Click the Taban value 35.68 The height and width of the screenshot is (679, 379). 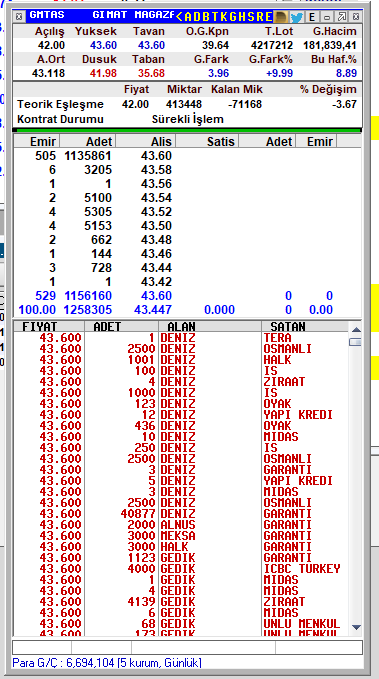(x=151, y=73)
